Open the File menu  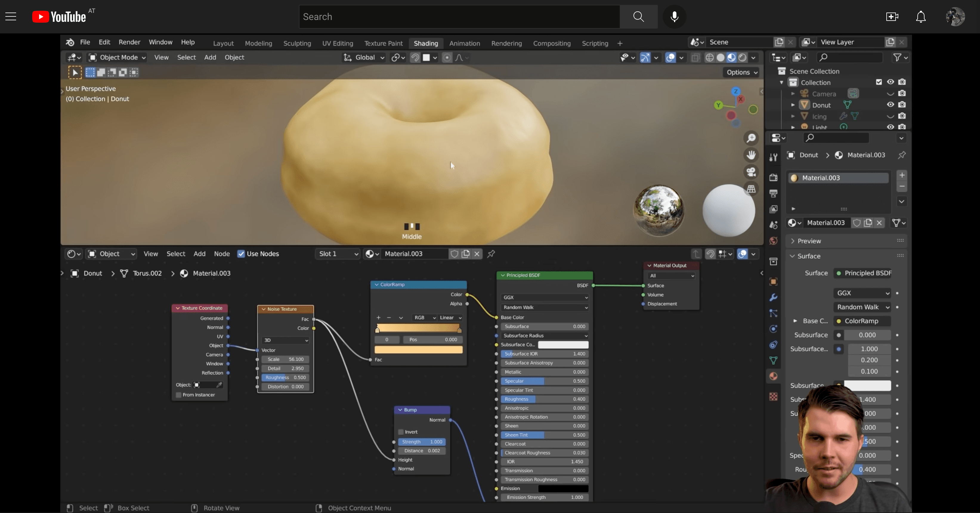85,42
